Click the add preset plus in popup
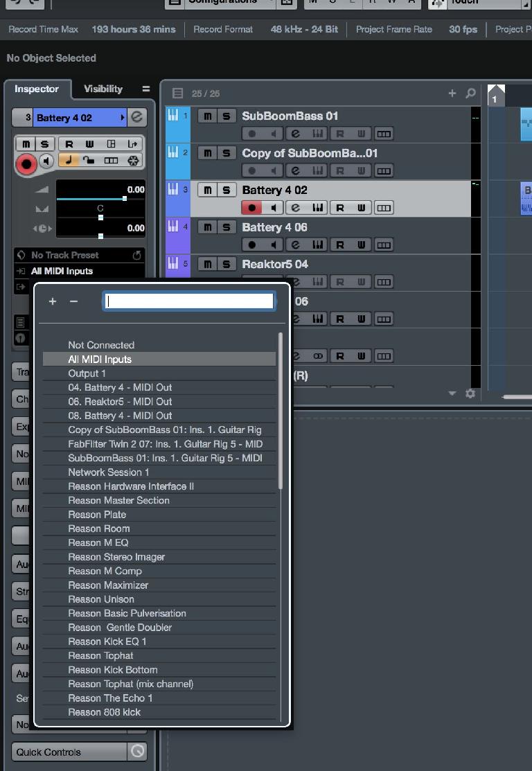Image resolution: width=532 pixels, height=771 pixels. tap(53, 301)
